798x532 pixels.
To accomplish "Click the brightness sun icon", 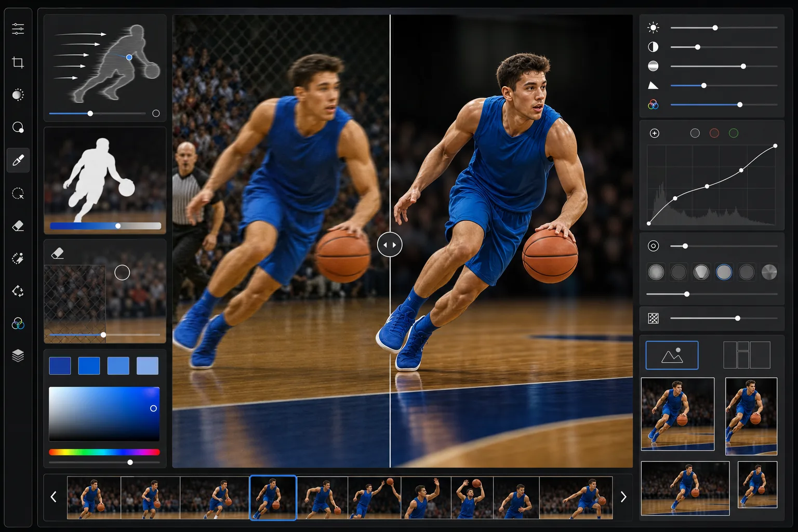I will [x=654, y=28].
